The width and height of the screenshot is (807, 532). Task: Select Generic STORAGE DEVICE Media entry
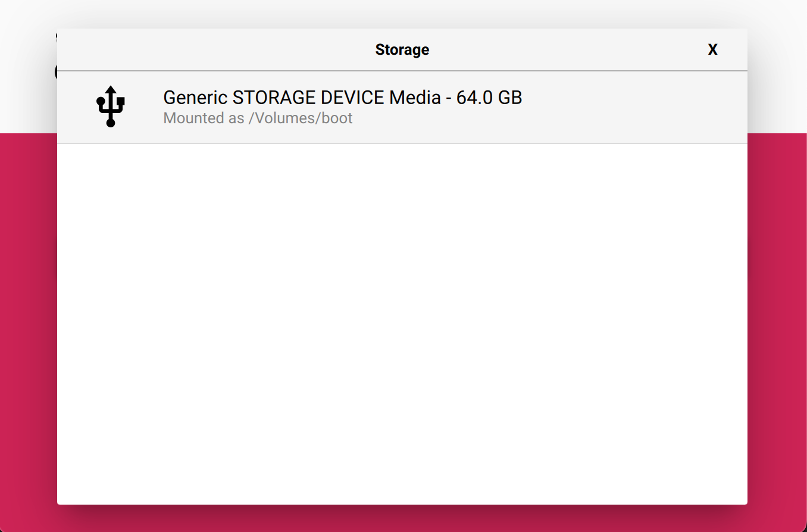pos(402,107)
